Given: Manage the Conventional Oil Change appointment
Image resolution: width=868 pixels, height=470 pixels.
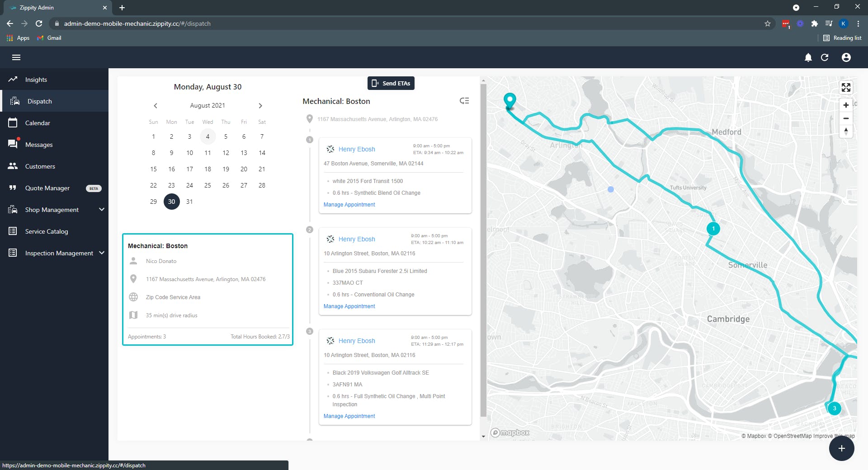Looking at the screenshot, I should point(349,306).
